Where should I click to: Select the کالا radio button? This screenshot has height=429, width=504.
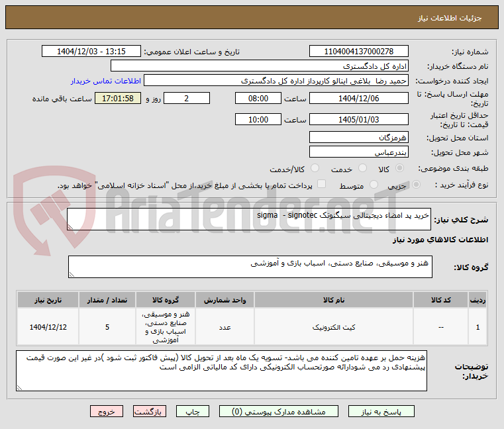(x=400, y=168)
